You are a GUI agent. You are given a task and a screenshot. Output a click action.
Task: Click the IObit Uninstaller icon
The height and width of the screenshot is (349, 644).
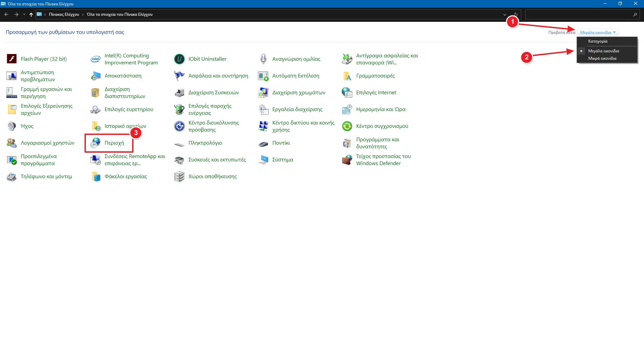coord(179,59)
